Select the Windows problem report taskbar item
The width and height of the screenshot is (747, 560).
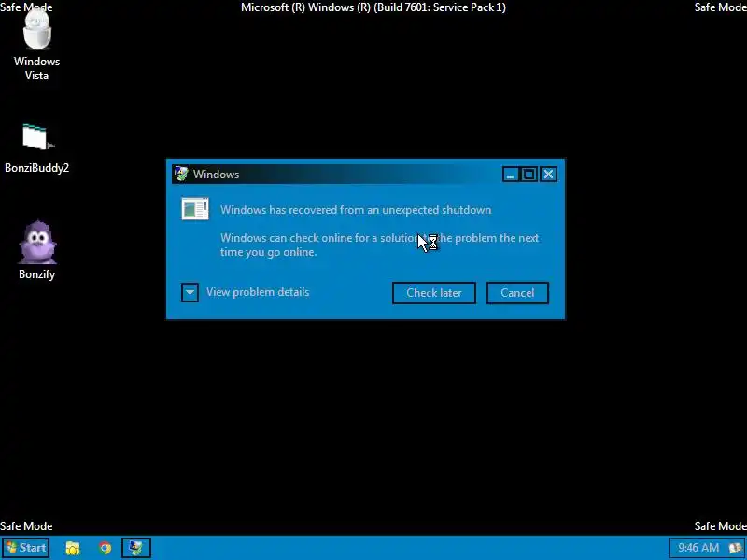pyautogui.click(x=136, y=548)
